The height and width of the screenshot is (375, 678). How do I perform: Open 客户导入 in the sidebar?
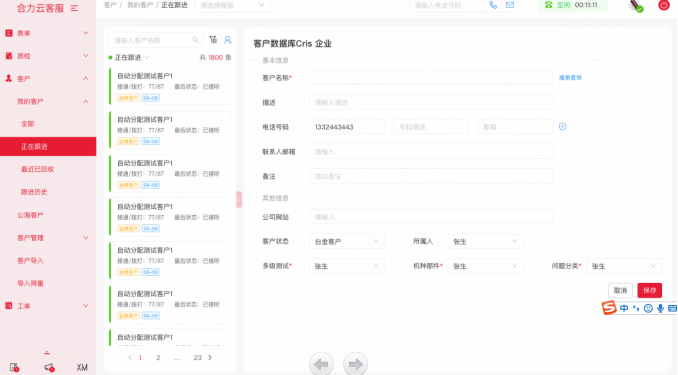point(30,260)
